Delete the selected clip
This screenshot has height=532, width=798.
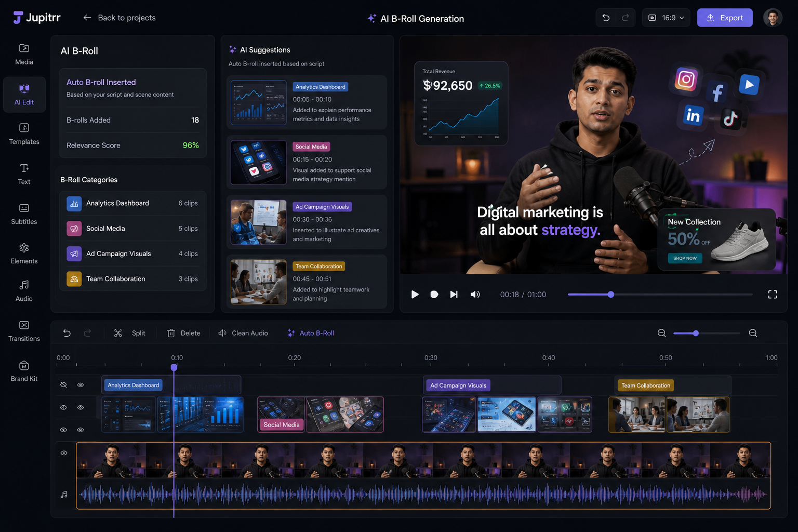click(183, 333)
